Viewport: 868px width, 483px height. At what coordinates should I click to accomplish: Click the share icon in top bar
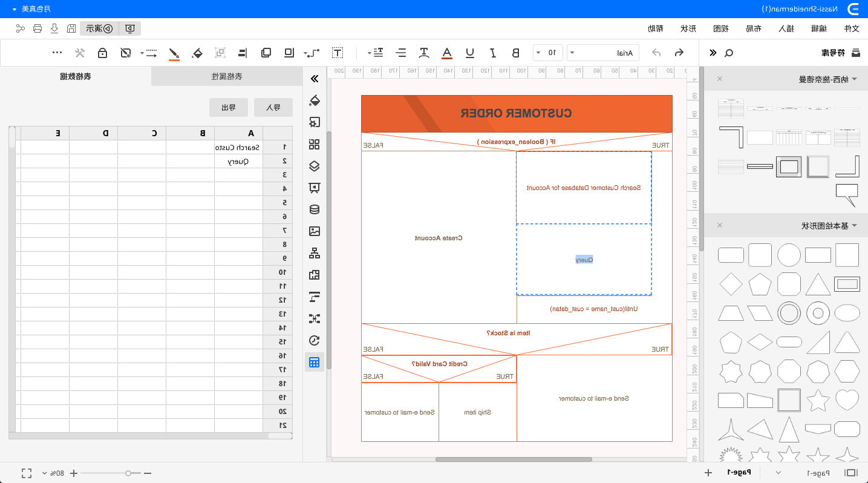(x=21, y=28)
